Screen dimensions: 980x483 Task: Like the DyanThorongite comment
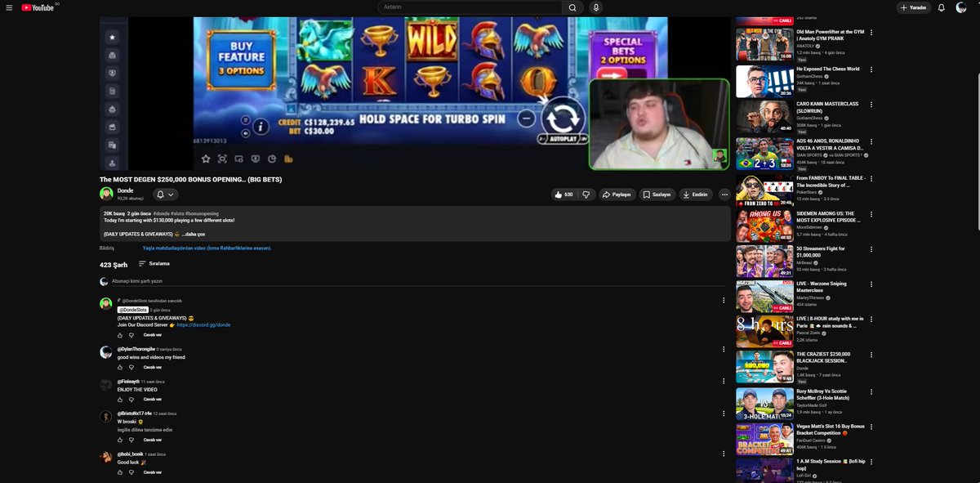coord(120,368)
